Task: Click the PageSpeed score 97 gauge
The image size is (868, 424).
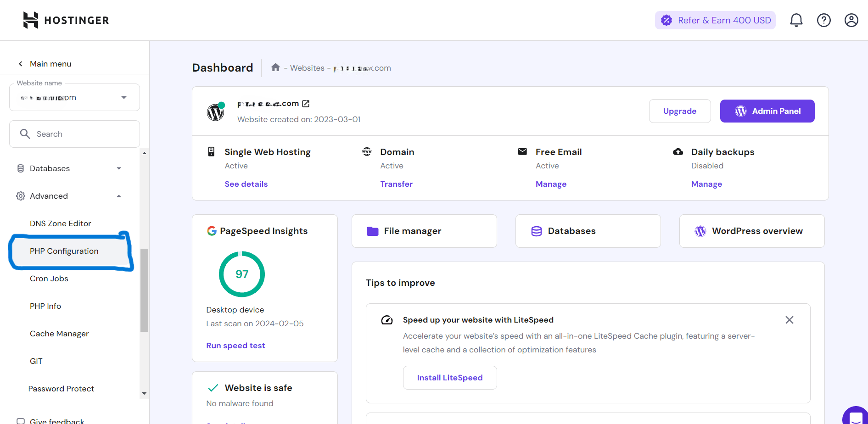Action: click(x=242, y=274)
